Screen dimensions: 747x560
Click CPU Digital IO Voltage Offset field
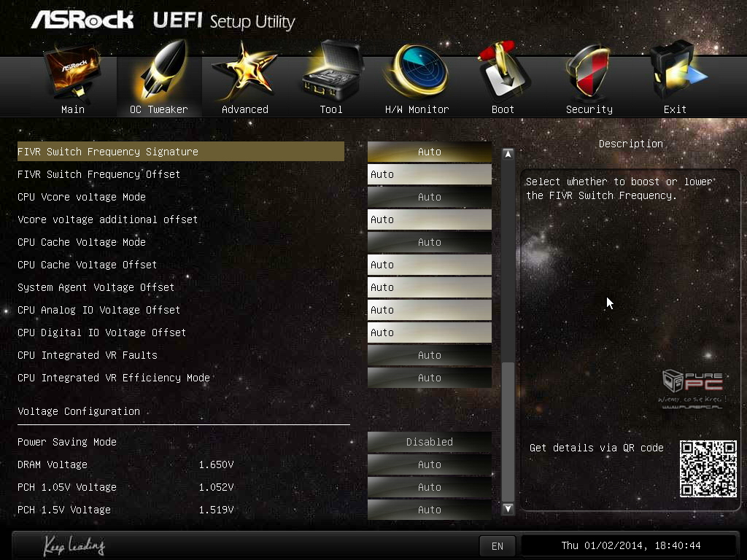click(x=429, y=332)
